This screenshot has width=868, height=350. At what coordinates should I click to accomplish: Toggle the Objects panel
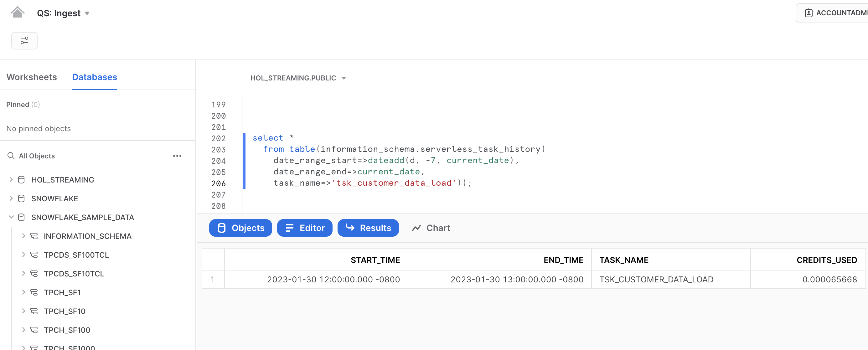click(240, 228)
